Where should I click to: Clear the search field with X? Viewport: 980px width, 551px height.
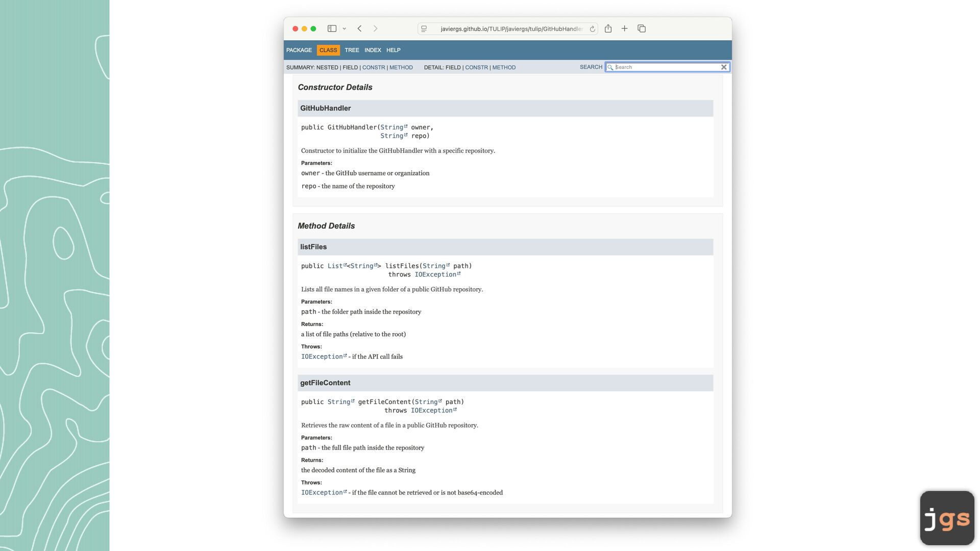(724, 67)
